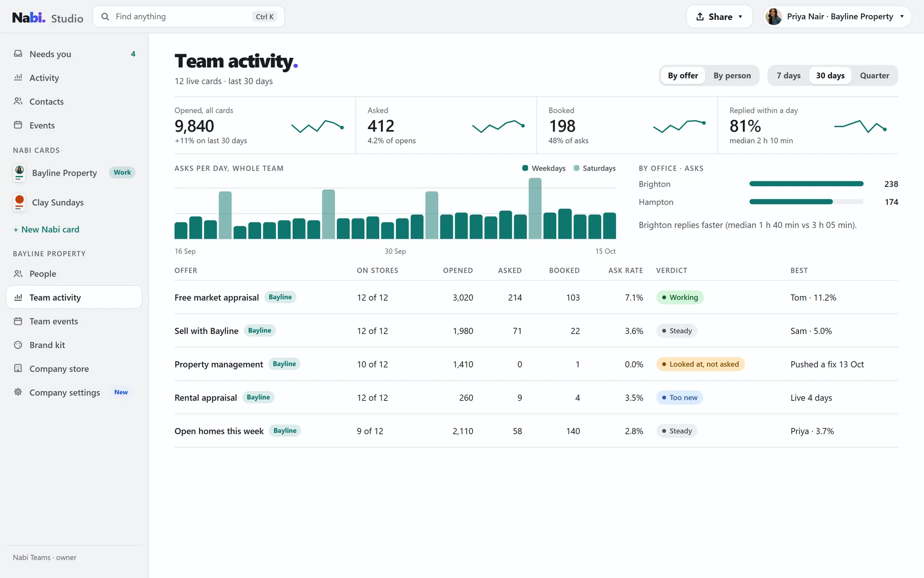Go to Company settings in sidebar

tap(74, 392)
